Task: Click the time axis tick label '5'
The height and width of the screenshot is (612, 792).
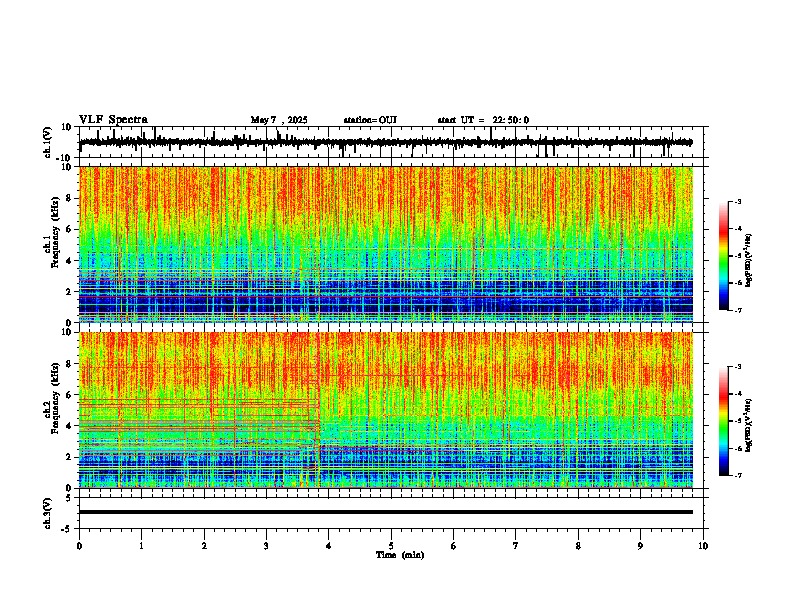Action: (391, 546)
